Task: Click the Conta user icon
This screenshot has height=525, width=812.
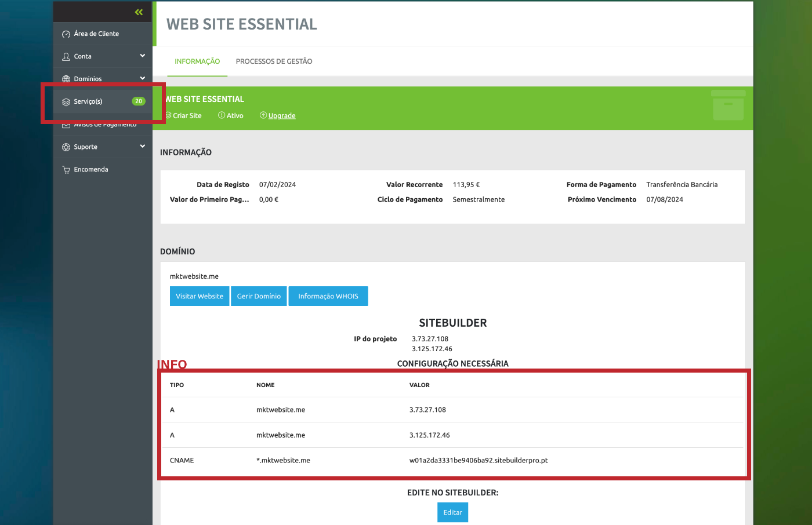Action: (x=66, y=57)
